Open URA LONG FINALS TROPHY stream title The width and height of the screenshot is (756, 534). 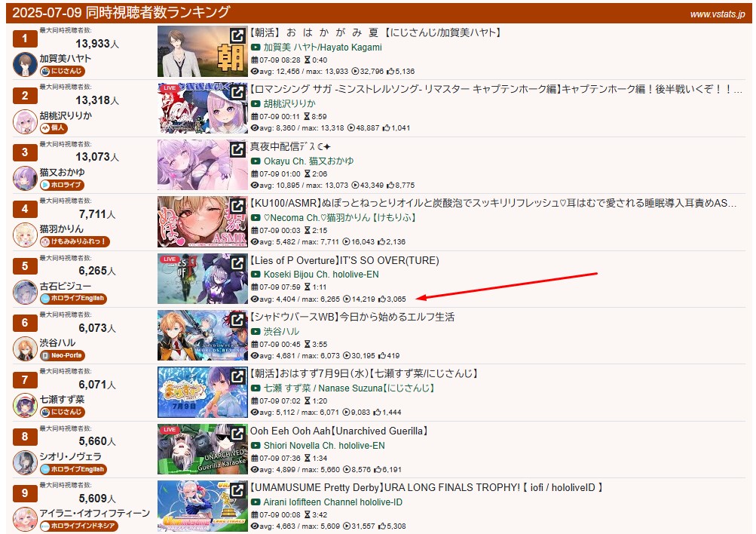(x=426, y=488)
